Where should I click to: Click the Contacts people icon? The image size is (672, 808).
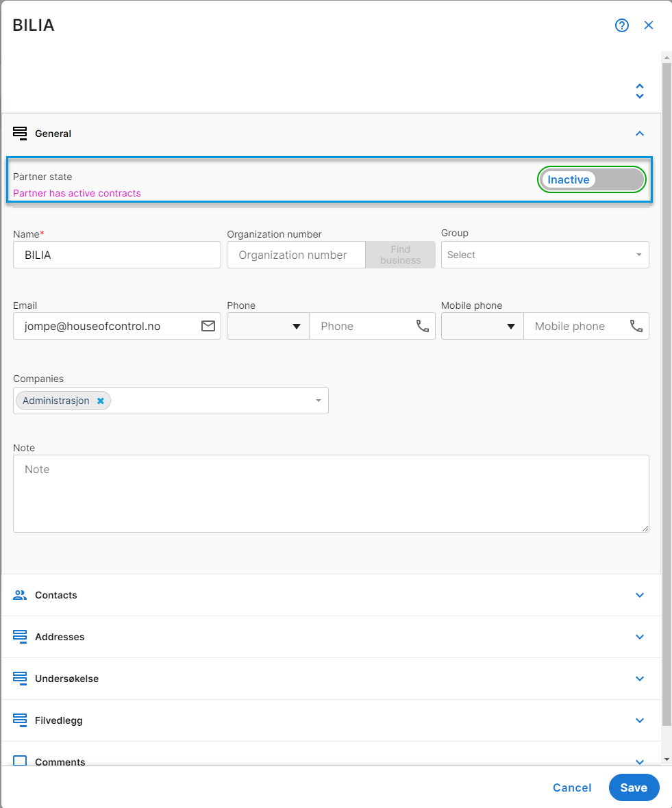tap(20, 594)
